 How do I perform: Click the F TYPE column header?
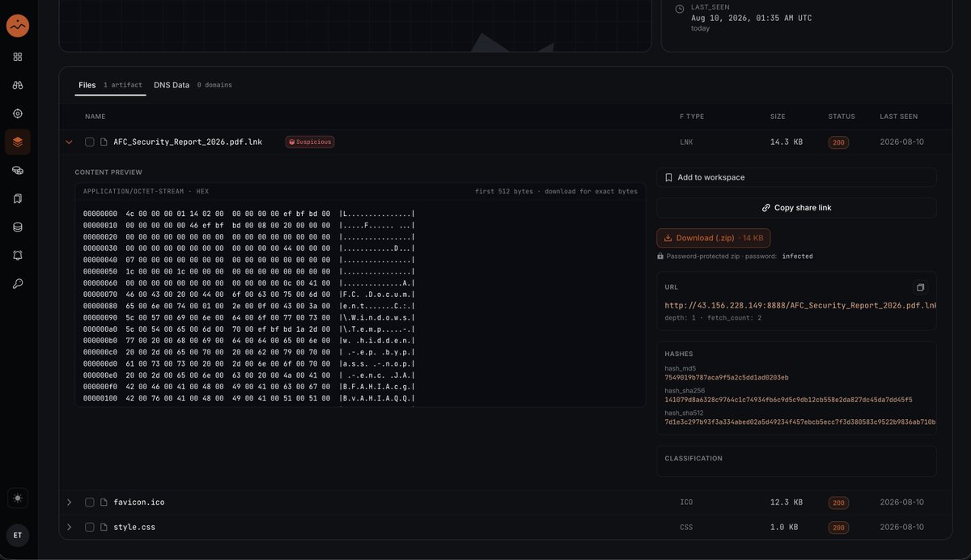click(692, 117)
